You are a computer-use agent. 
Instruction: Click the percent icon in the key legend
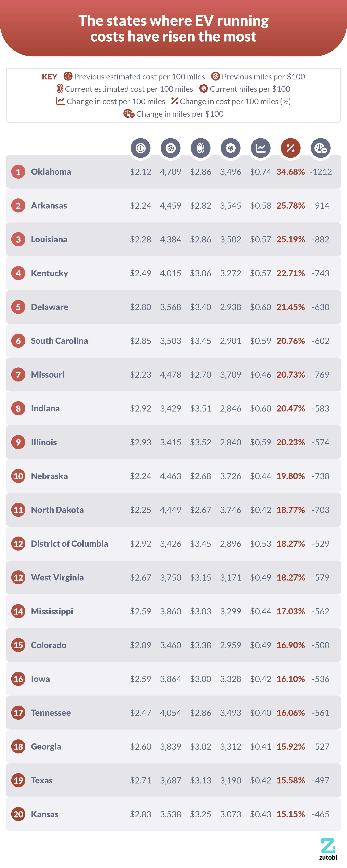pos(174,101)
